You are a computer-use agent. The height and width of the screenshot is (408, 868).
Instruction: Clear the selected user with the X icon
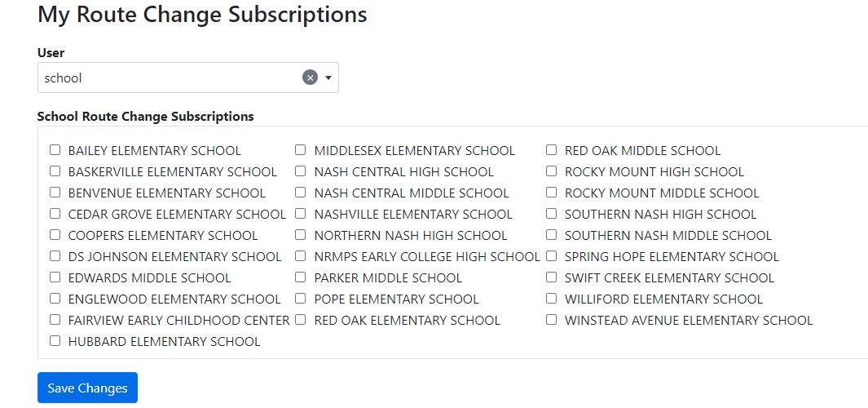(310, 78)
